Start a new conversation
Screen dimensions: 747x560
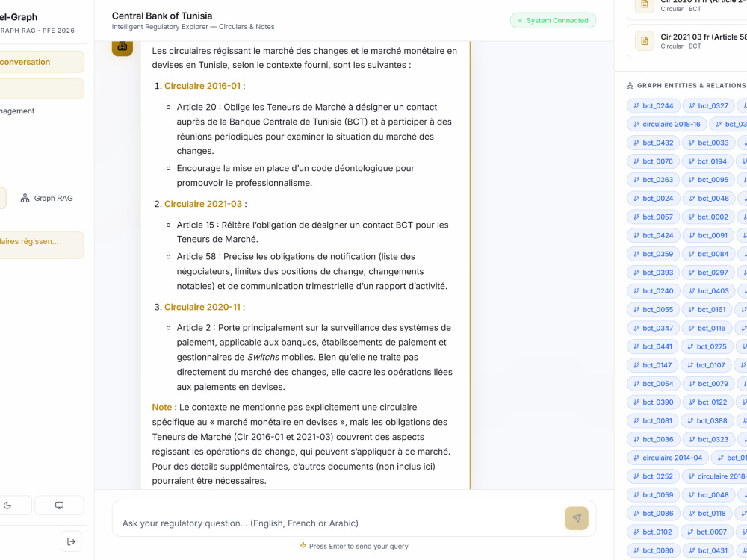[x=42, y=62]
